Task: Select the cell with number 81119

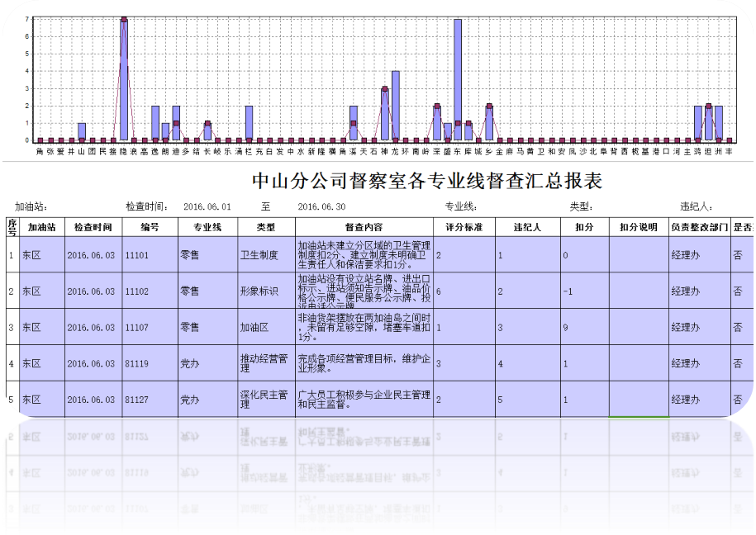Action: 137,363
